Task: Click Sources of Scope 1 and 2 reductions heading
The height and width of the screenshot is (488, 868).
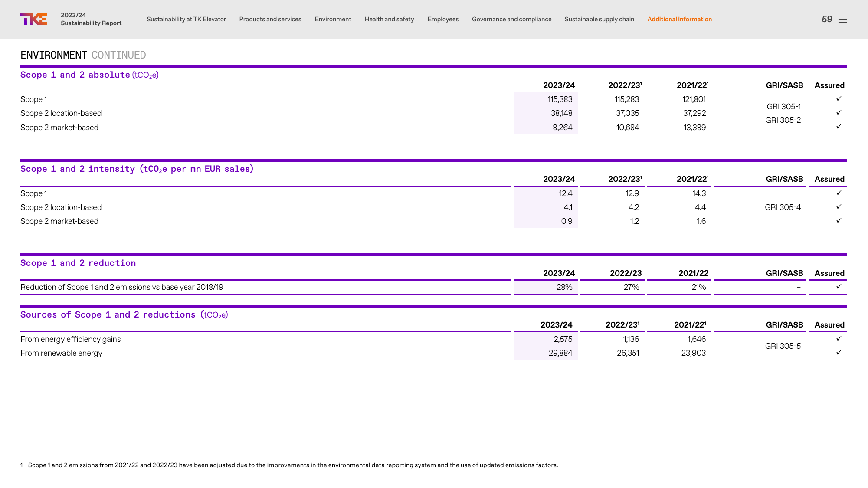Action: click(124, 315)
